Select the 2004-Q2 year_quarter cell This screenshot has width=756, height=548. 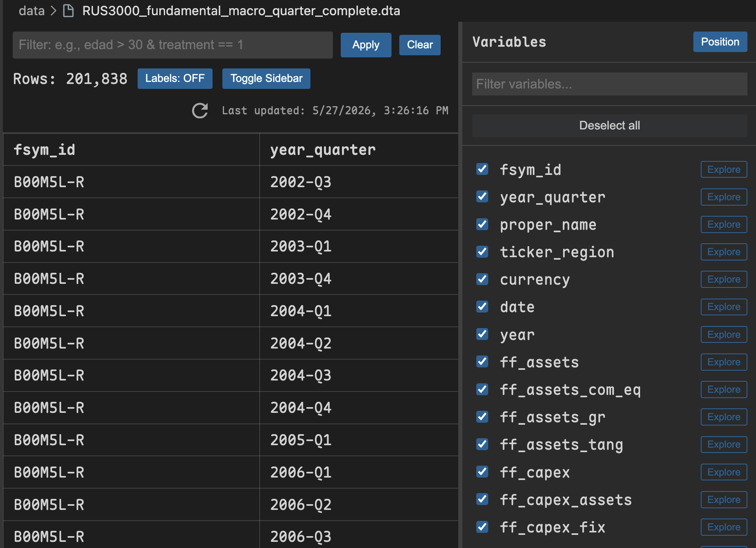click(x=359, y=343)
